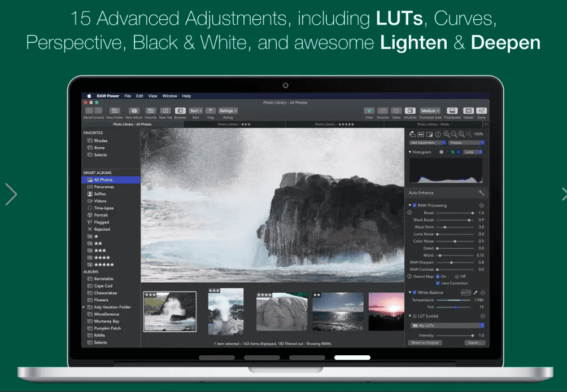Remove RAW Processing with its minus icon
Viewport: 567px width, 392px height.
tap(482, 205)
